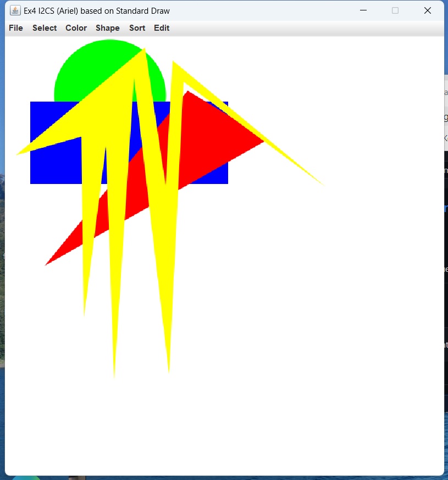This screenshot has height=480, width=448.
Task: Open the Shape menu
Action: click(x=108, y=28)
